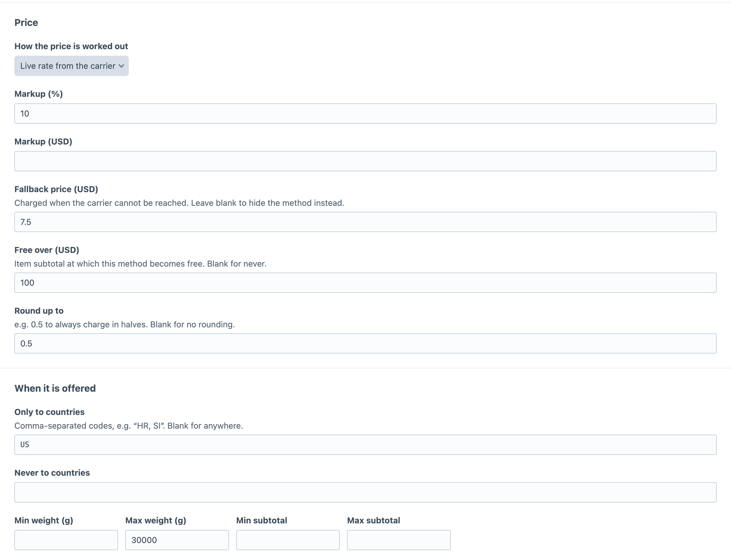731x560 pixels.
Task: Click the 'Comma-separated codes' help text
Action: (x=128, y=426)
